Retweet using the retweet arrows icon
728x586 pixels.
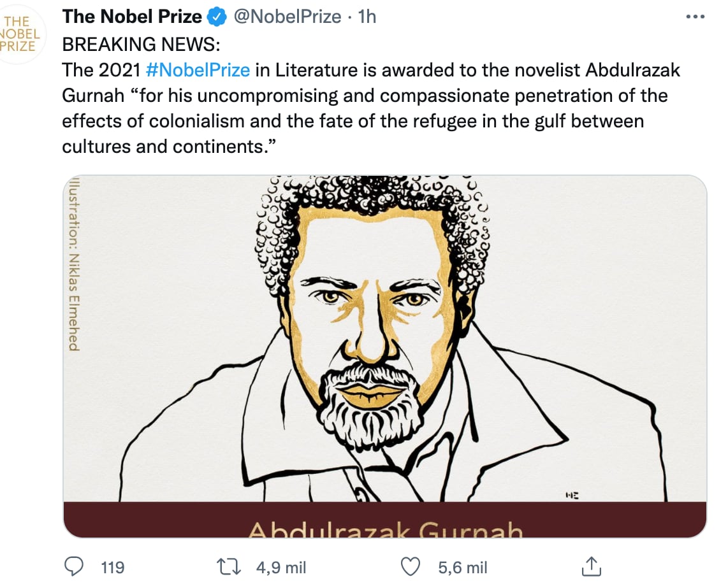(230, 566)
